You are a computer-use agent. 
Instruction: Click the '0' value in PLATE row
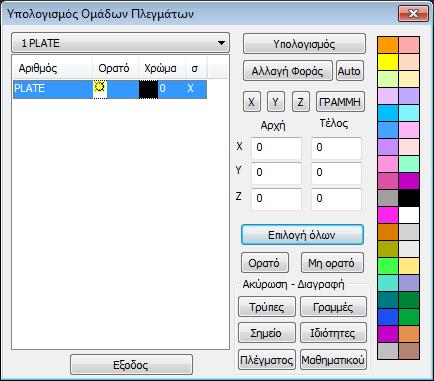pyautogui.click(x=162, y=88)
